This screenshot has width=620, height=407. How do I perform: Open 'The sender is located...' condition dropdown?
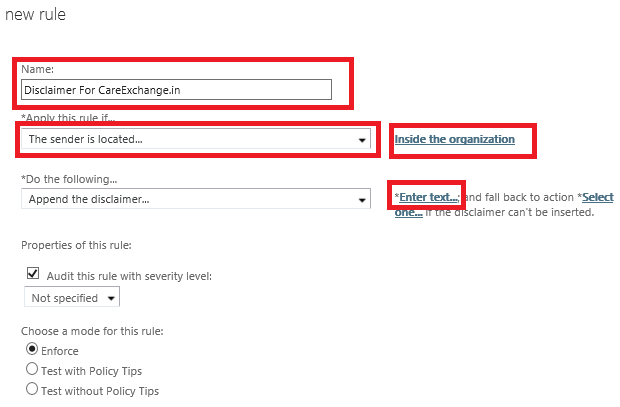[196, 139]
